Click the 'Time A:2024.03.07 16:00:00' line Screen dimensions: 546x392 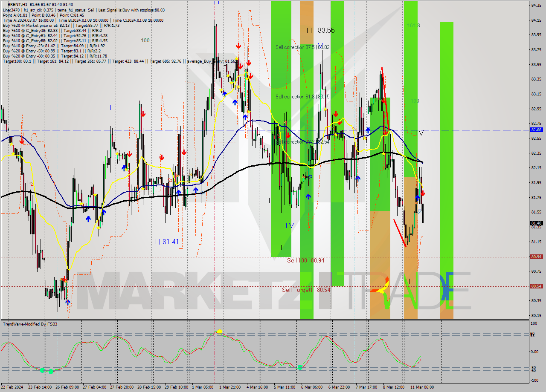click(82, 20)
